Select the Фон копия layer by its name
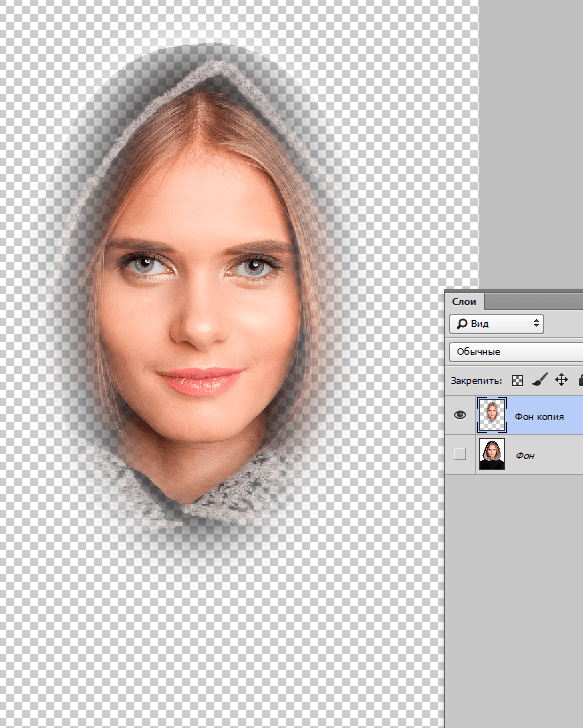Viewport: 583px width, 728px height. (539, 417)
